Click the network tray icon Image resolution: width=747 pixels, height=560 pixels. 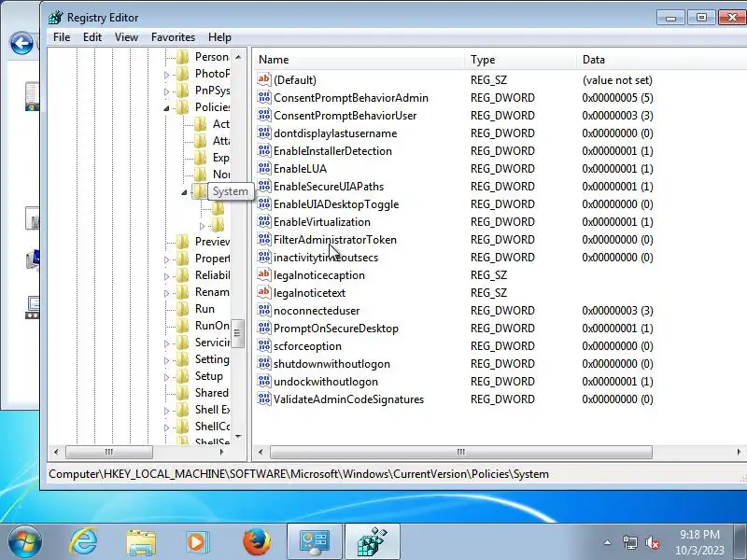(629, 542)
